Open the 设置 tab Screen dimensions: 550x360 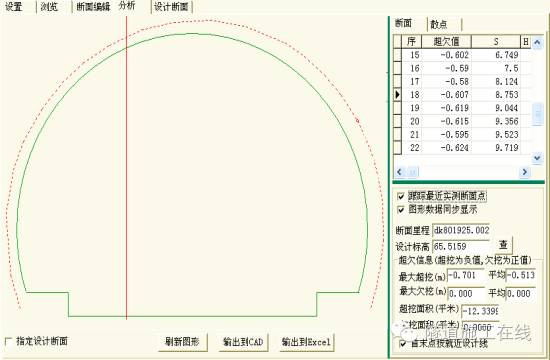(14, 6)
